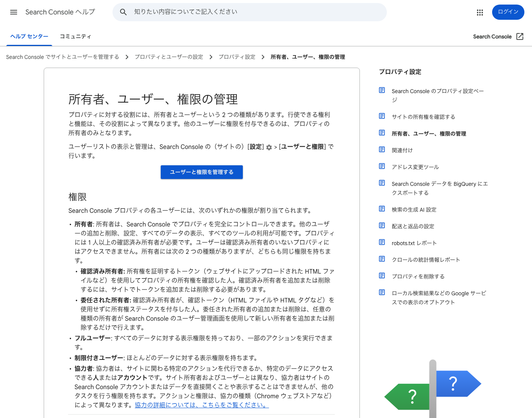This screenshot has height=418, width=532.
Task: Open sidebar link クロールの統計情報レポート
Action: click(x=426, y=260)
